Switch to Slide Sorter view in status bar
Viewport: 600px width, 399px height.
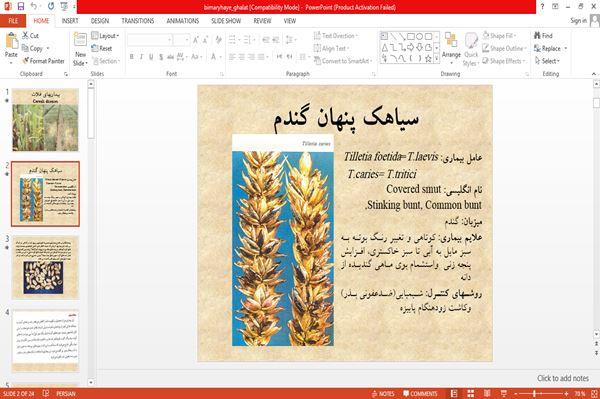coord(470,394)
